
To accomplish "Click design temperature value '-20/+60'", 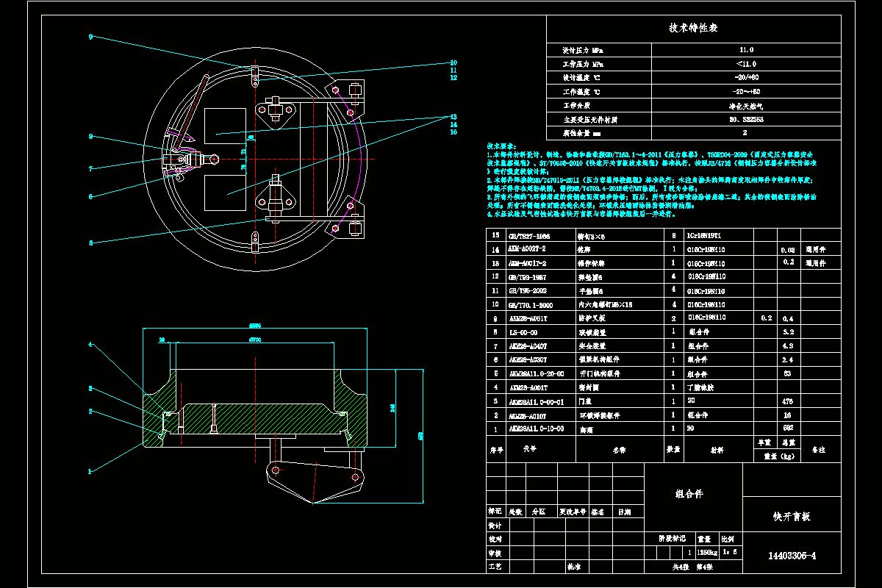I will (746, 78).
